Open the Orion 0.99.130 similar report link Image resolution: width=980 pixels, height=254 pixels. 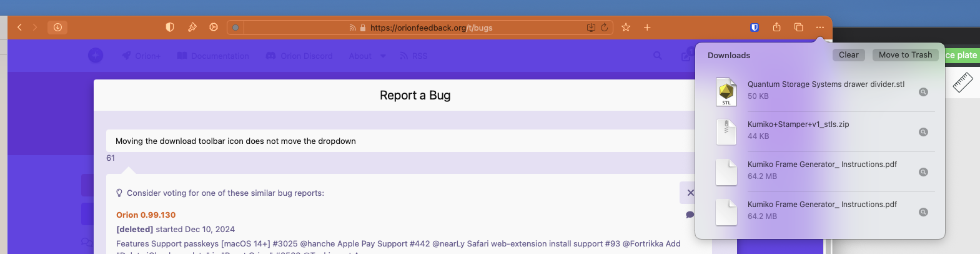pyautogui.click(x=146, y=215)
